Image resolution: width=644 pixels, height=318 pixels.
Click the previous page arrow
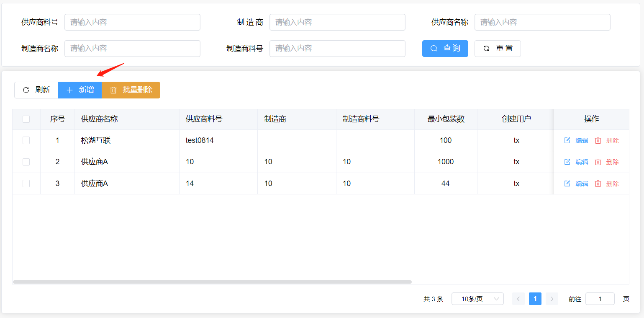coord(518,299)
